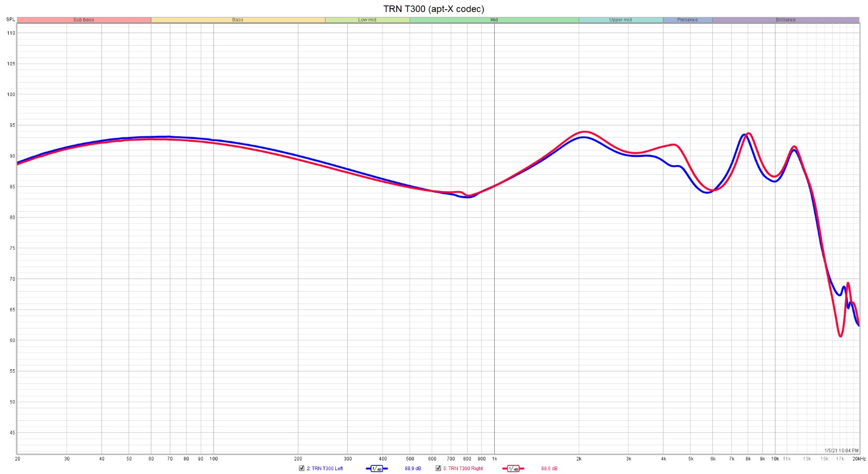Click the '65' SPL axis label

[12, 310]
